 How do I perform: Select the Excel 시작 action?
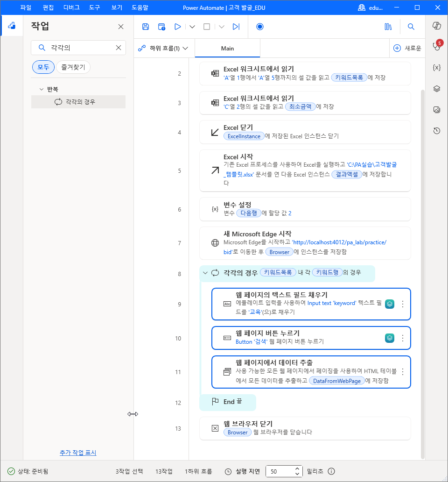305,170
